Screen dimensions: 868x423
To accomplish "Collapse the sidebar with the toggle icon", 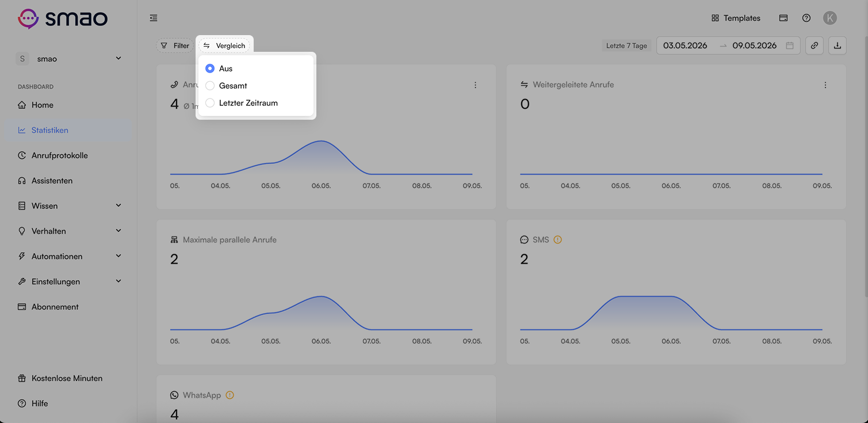I will [x=154, y=18].
